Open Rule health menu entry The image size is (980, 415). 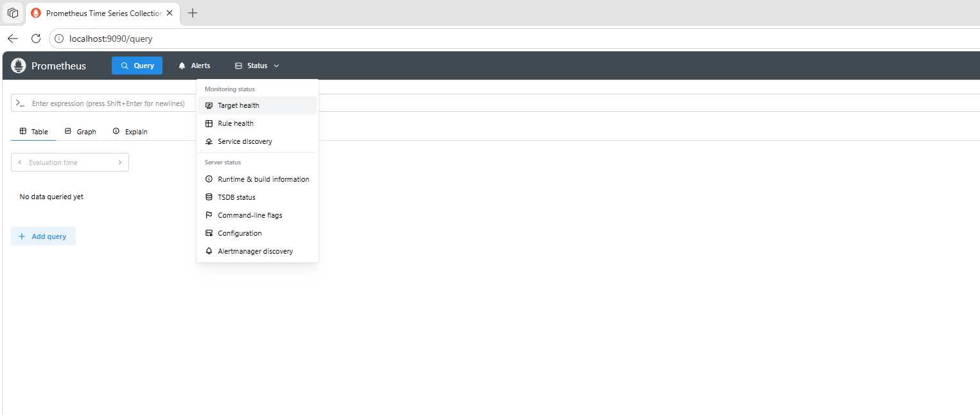point(258,123)
